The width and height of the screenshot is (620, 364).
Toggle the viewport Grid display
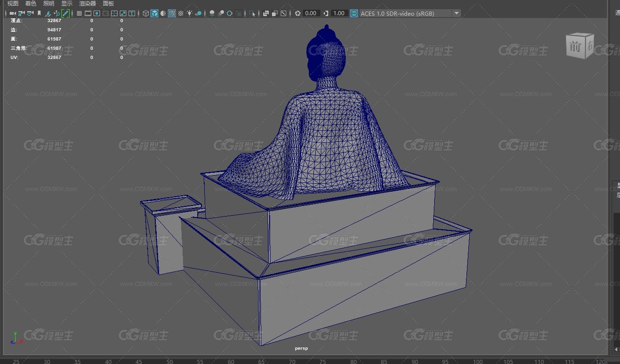click(x=79, y=13)
